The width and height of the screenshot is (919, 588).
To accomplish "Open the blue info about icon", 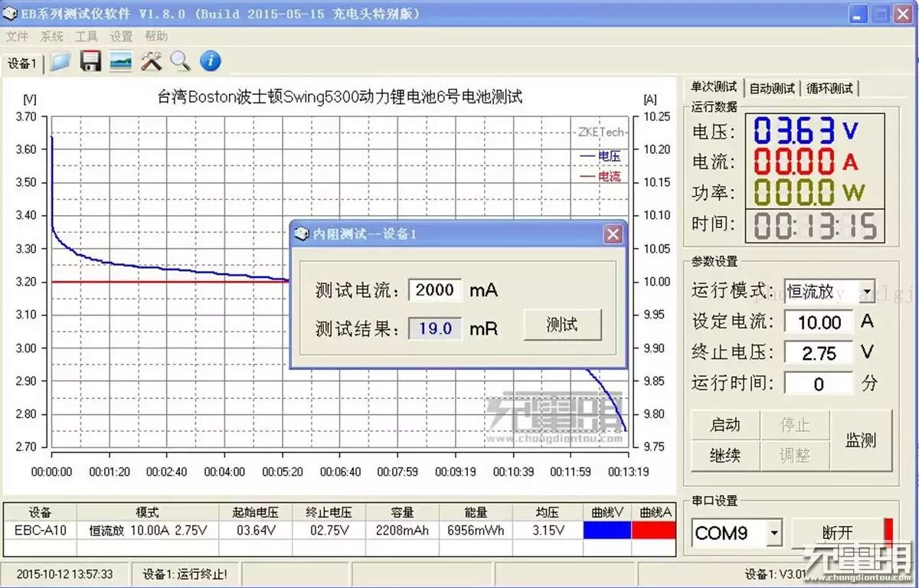I will [x=211, y=62].
